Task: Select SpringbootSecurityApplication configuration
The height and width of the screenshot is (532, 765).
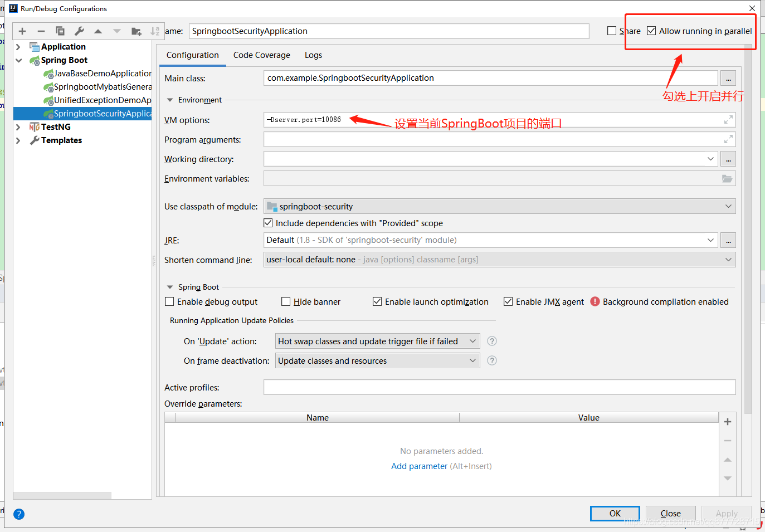Action: [82, 114]
